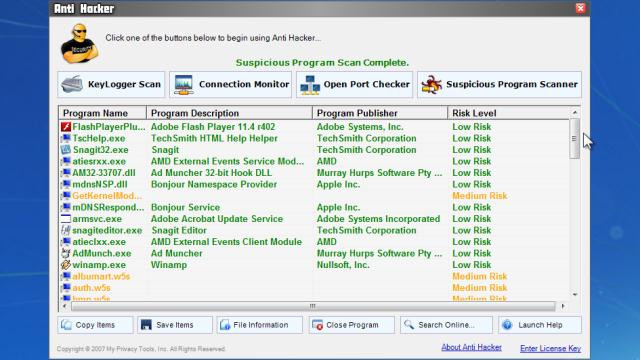Image resolution: width=640 pixels, height=360 pixels.
Task: Select the AdMunch.exe entry
Action: (x=102, y=253)
